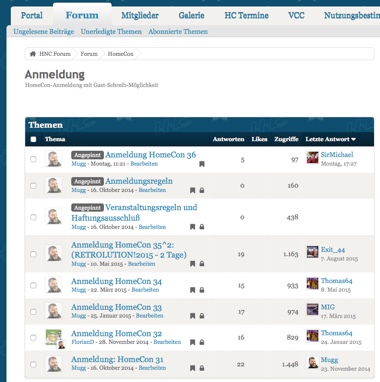Click bookmark icon on HomeCon 33 row
Image resolution: width=380 pixels, height=382 pixels.
[192, 316]
